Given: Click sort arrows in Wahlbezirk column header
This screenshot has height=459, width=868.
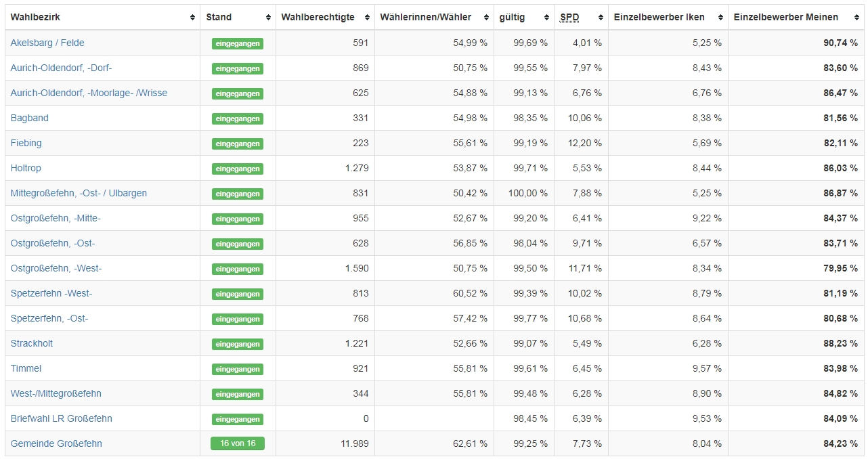Looking at the screenshot, I should (193, 18).
